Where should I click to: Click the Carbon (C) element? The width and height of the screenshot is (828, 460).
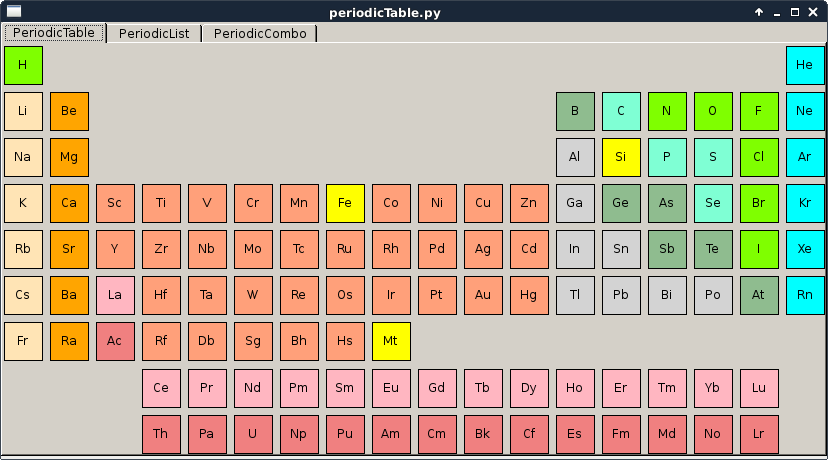[x=621, y=111]
